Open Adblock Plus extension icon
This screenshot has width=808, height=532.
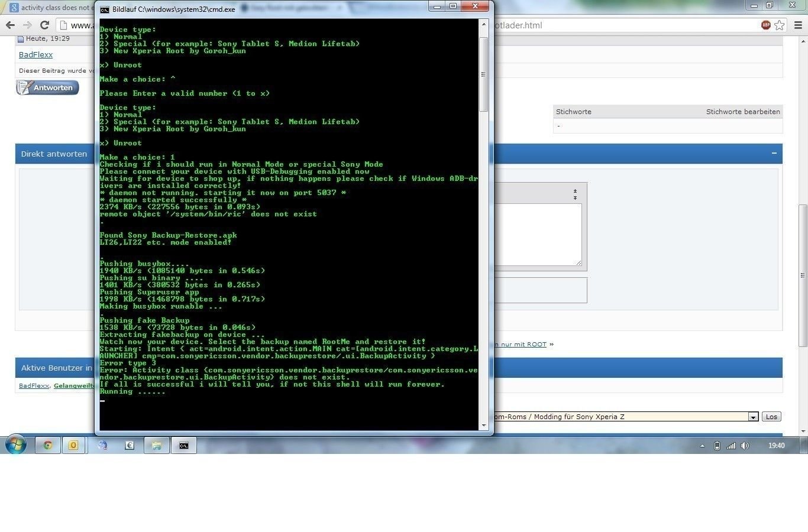coord(766,25)
